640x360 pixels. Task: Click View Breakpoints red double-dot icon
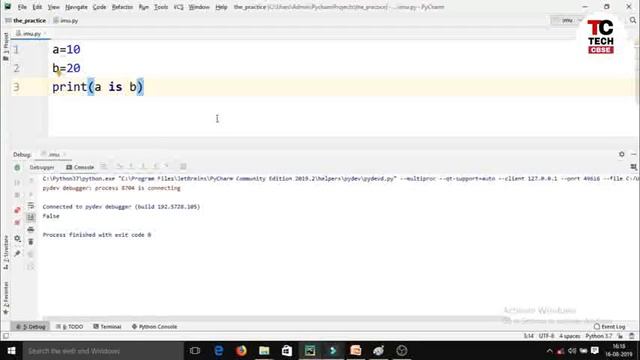[x=17, y=210]
